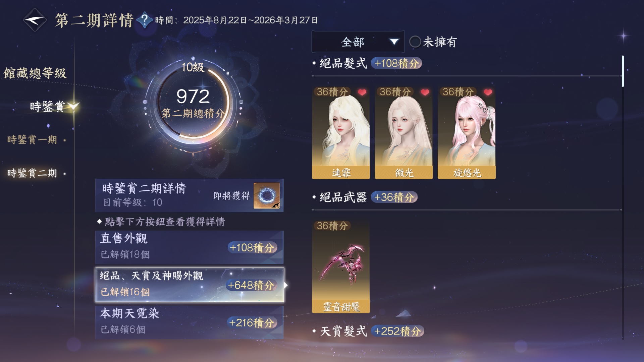Select 館藏總等級 in the sidebar

35,73
